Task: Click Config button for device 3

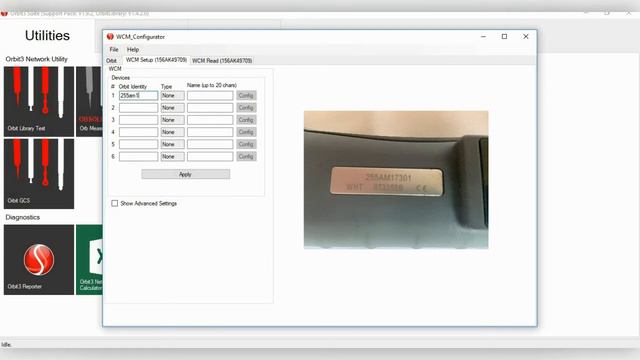Action: coord(246,120)
